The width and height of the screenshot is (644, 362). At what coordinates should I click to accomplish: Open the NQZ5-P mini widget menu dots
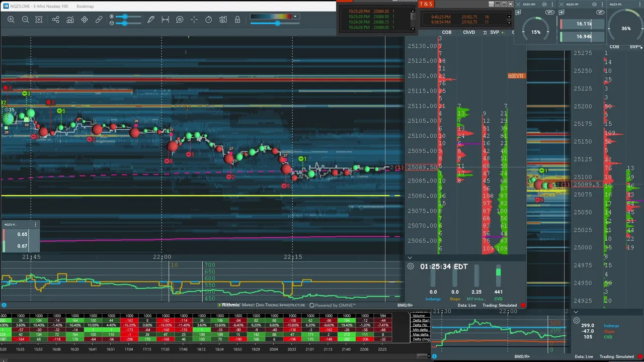click(x=35, y=225)
